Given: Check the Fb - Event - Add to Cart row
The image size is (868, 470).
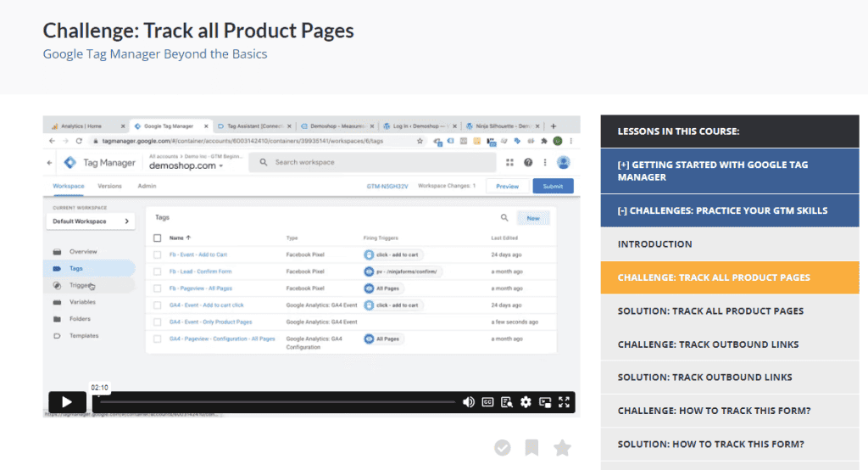Looking at the screenshot, I should 157,255.
